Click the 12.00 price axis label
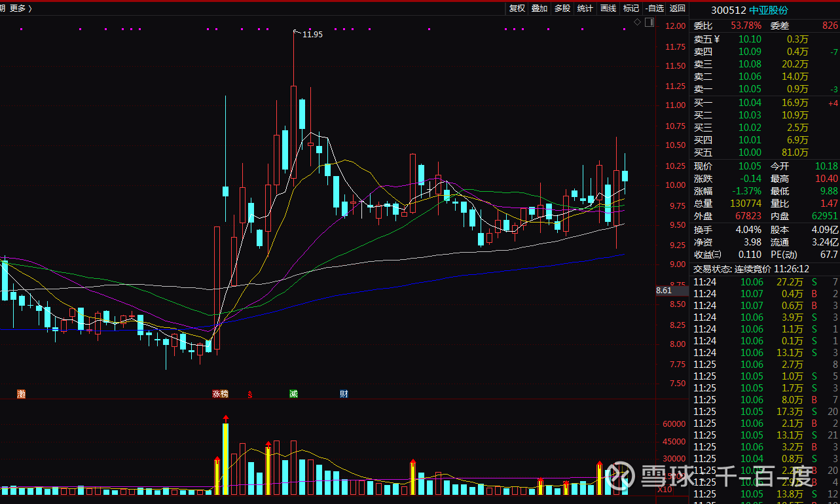 [675, 26]
